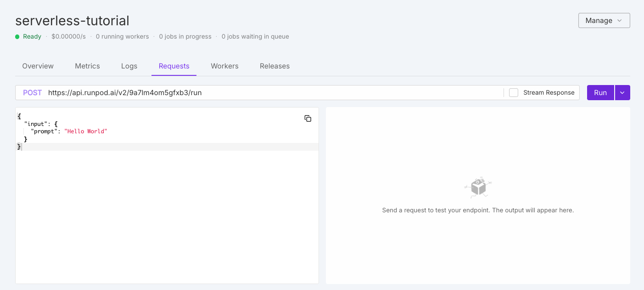This screenshot has width=644, height=290.
Task: Copy the request JSON with the copy icon
Action: pos(308,119)
